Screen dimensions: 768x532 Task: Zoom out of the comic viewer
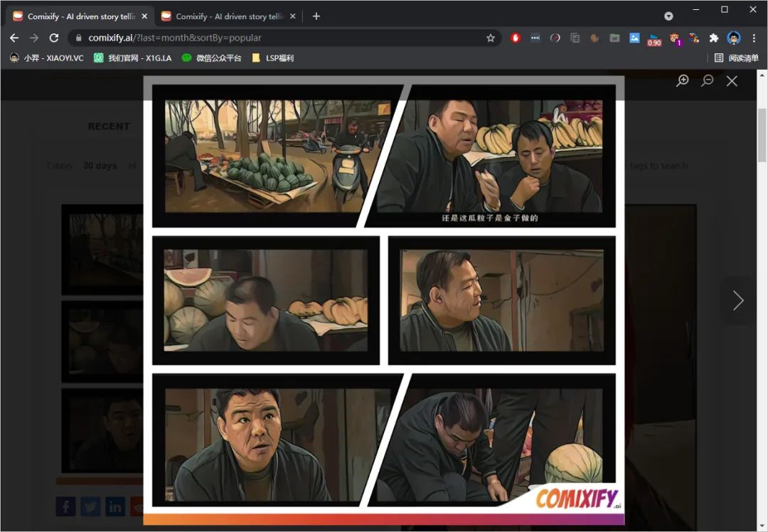[x=707, y=81]
